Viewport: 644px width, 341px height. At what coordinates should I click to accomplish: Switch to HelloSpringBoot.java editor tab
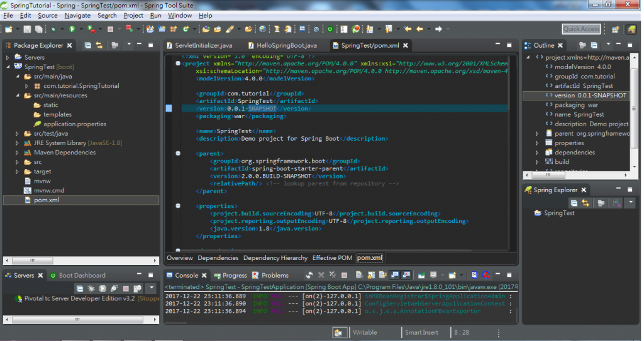[282, 46]
